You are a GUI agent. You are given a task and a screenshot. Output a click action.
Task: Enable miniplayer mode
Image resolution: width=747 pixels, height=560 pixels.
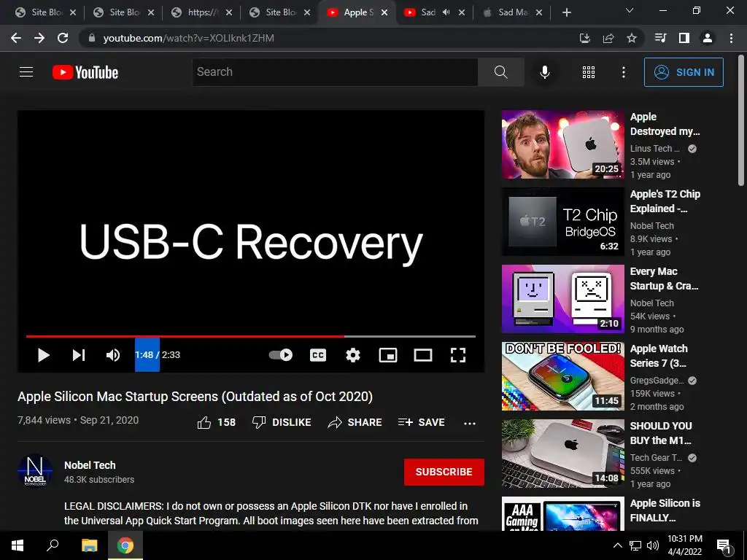tap(388, 355)
